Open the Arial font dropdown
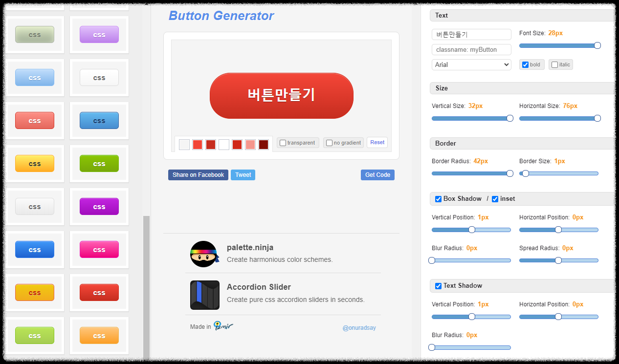The image size is (619, 364). click(x=471, y=64)
